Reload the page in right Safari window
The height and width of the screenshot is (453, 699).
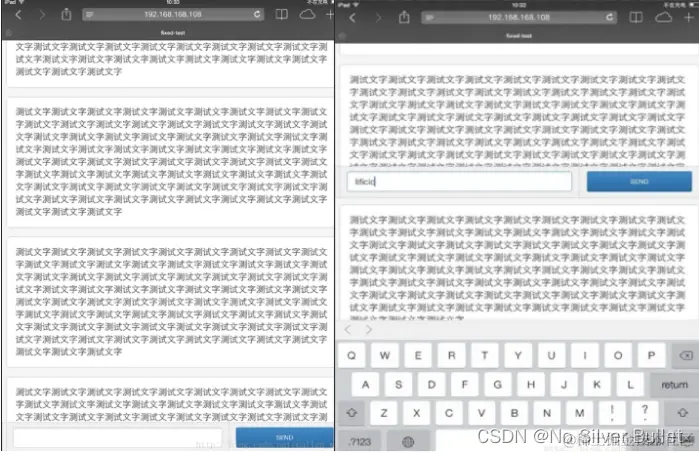click(x=609, y=17)
